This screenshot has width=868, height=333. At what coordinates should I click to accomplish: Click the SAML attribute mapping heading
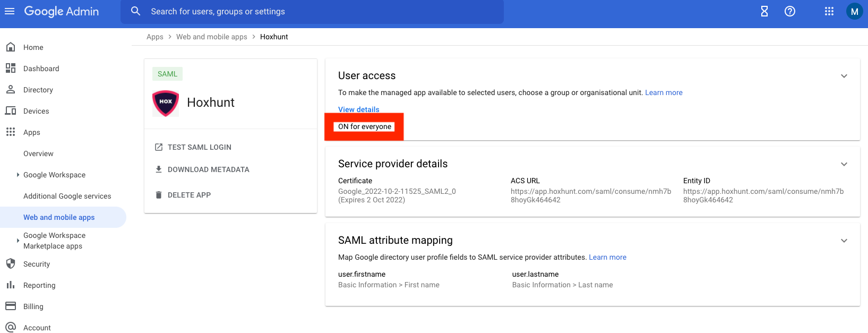[396, 240]
